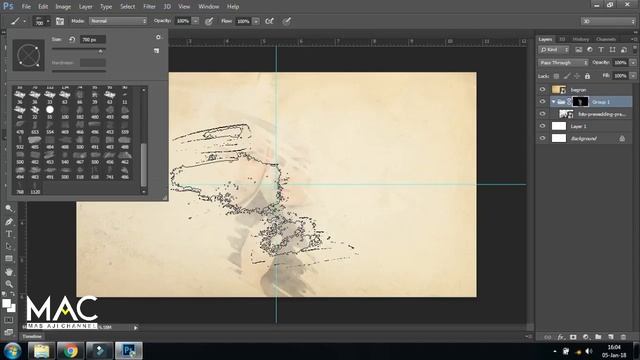Filter layers by type layers icon

click(x=601, y=50)
